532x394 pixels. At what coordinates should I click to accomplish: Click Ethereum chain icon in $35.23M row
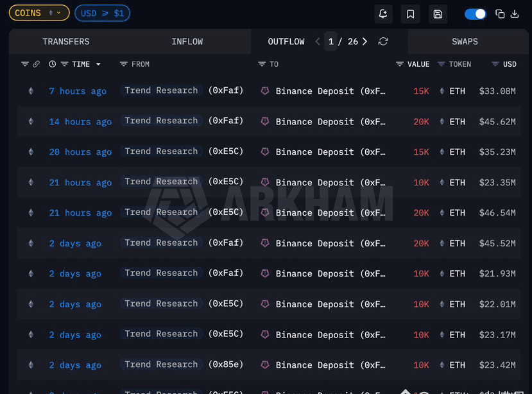click(31, 151)
